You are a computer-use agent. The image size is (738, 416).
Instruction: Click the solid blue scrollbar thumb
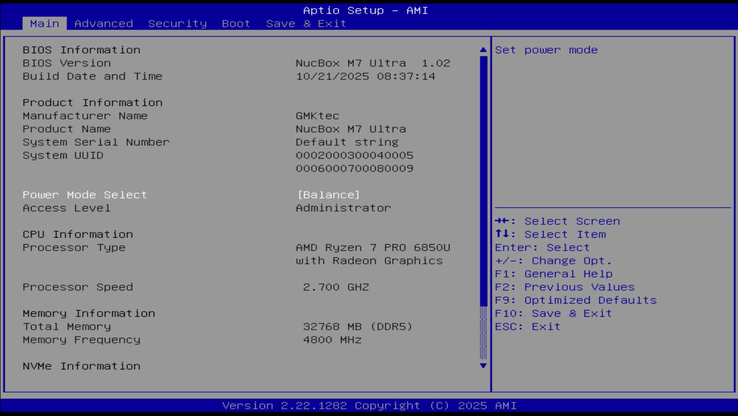click(483, 180)
